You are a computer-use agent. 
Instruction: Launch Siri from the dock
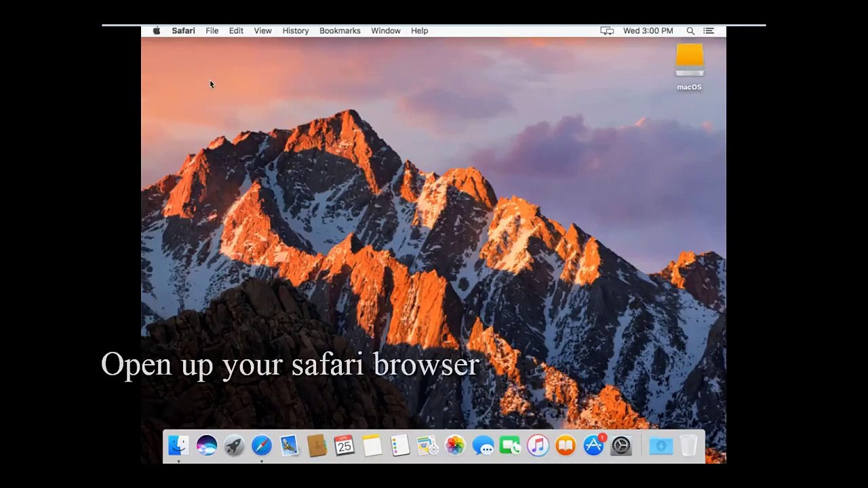point(206,445)
